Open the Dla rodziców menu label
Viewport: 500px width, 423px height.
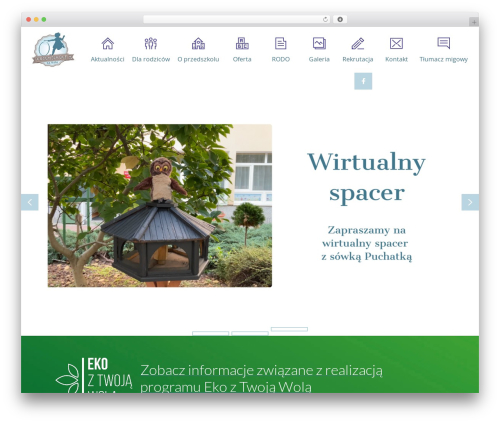click(x=151, y=59)
